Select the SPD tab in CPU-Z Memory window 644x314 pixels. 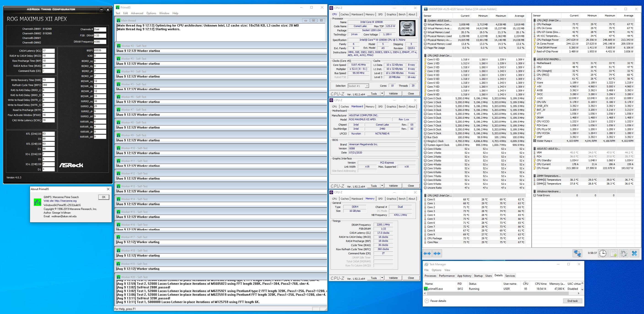coord(380,199)
